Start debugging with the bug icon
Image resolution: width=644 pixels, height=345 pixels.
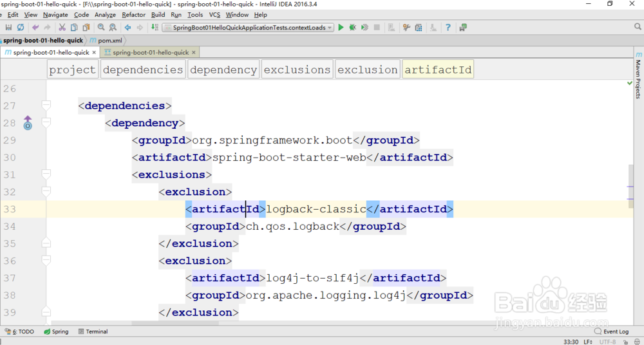352,28
